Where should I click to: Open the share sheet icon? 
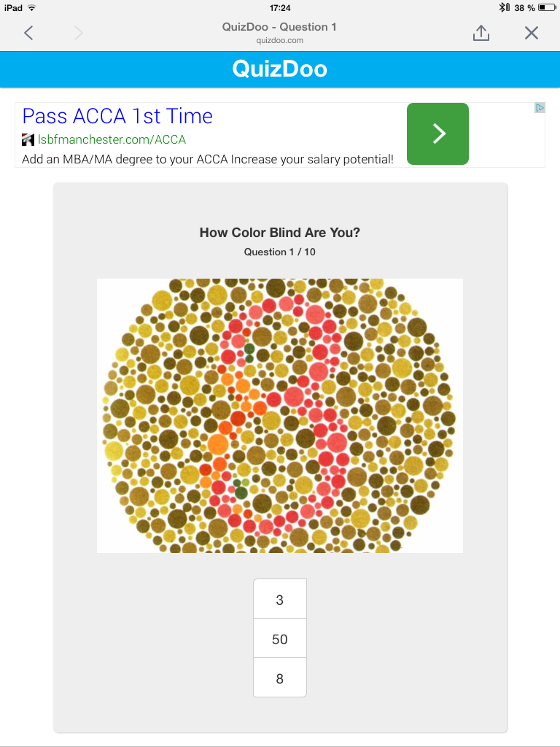coord(481,33)
